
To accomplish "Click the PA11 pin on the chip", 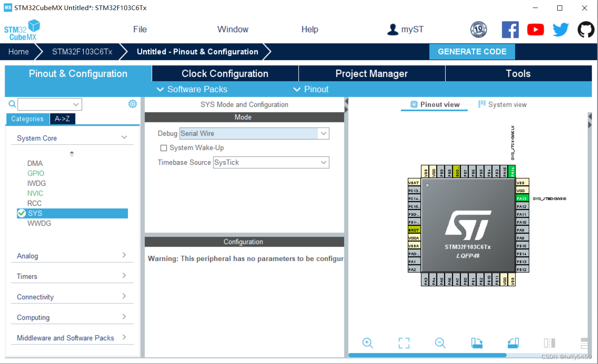I will pyautogui.click(x=522, y=215).
